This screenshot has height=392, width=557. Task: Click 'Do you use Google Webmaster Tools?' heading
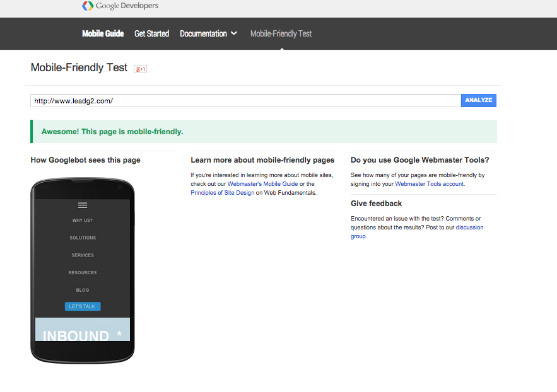[x=420, y=160]
